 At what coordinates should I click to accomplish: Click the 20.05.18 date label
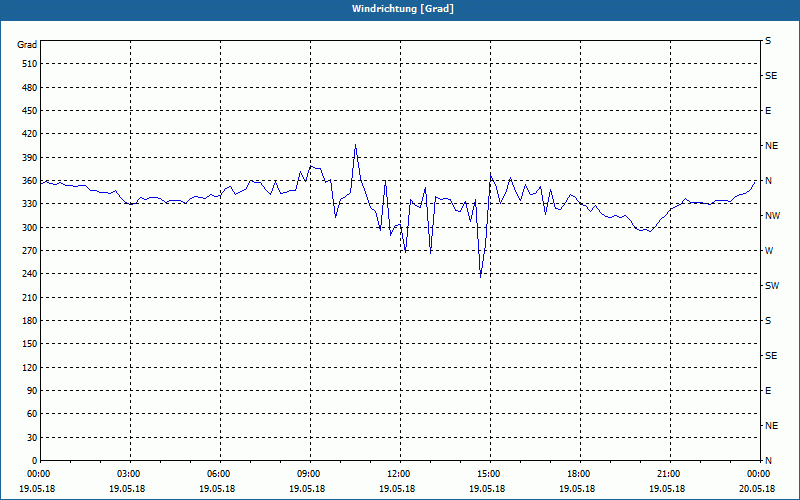pos(757,489)
